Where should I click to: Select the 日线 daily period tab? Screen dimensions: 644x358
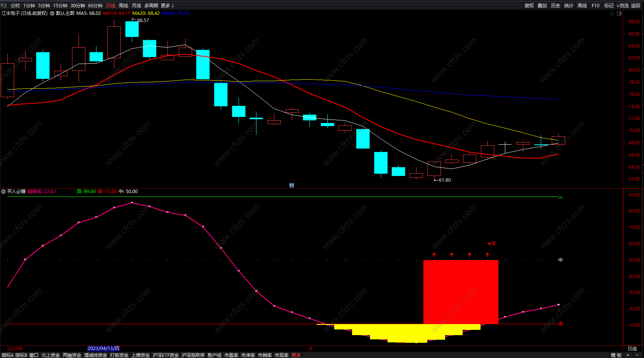pyautogui.click(x=111, y=5)
